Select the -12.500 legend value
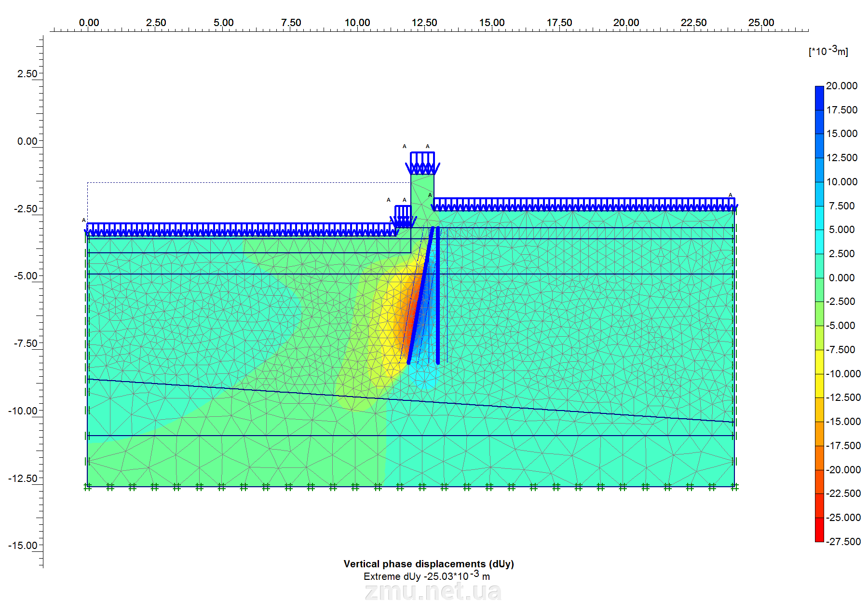The width and height of the screenshot is (868, 603). click(843, 397)
